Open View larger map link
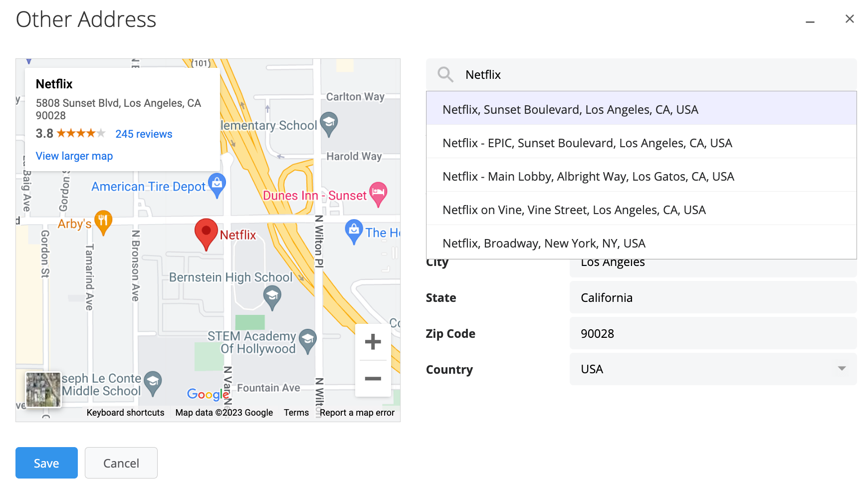The width and height of the screenshot is (868, 493). pos(74,156)
